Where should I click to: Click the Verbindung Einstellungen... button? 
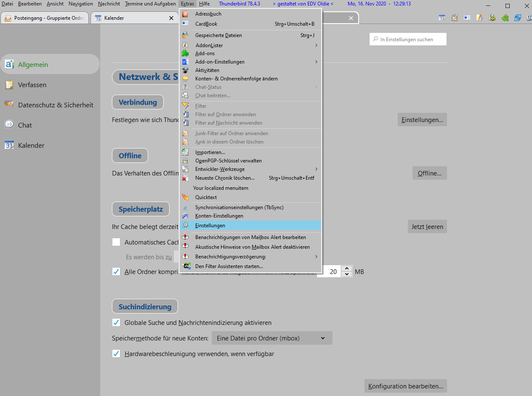[422, 120]
